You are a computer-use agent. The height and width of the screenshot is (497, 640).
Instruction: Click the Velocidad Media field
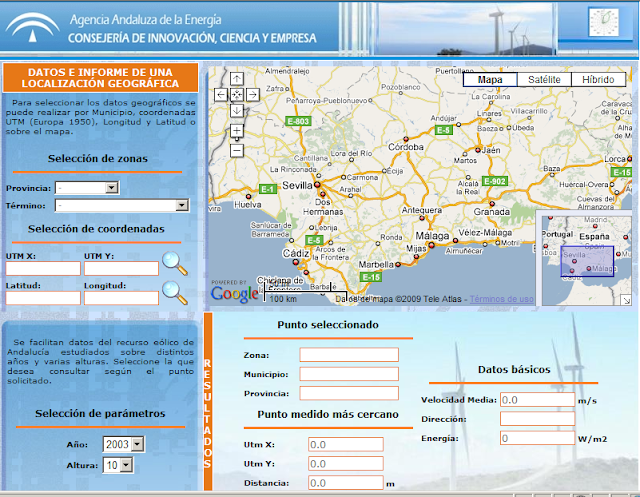pyautogui.click(x=538, y=400)
